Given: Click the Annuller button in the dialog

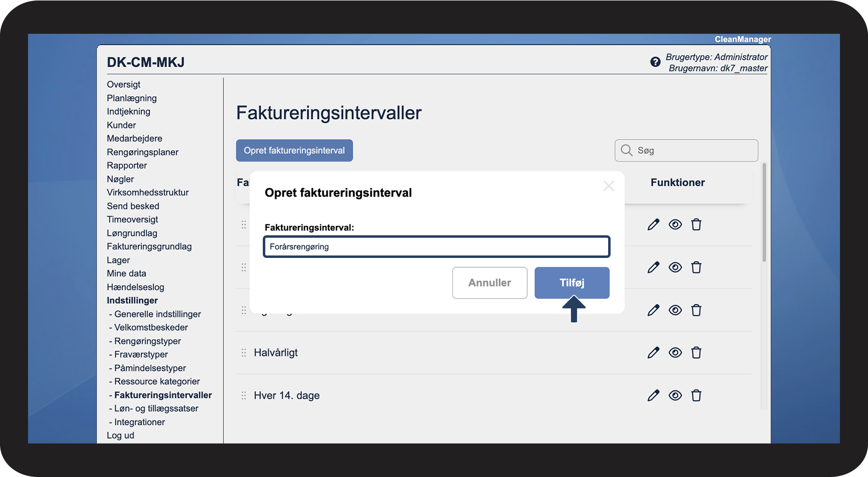Looking at the screenshot, I should 490,282.
